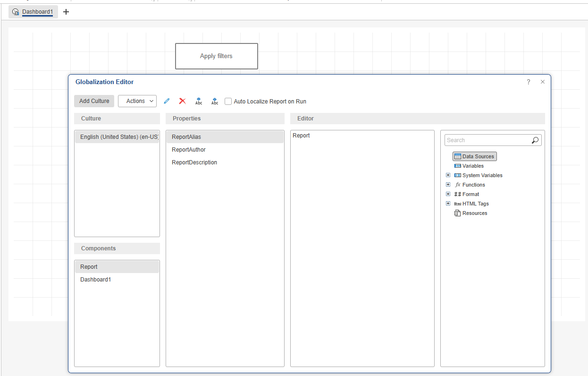Click the Abc icon with down arrow
The image size is (588, 376).
click(x=199, y=101)
